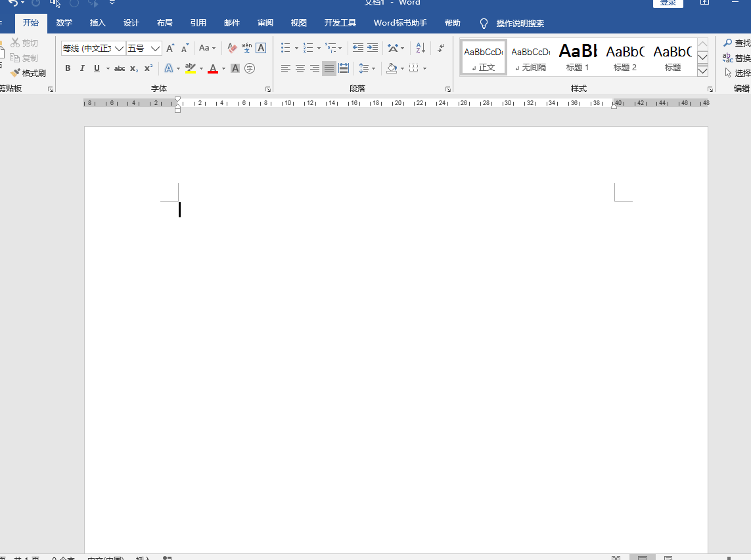Open the font size dropdown
This screenshot has width=751, height=560.
click(x=155, y=49)
